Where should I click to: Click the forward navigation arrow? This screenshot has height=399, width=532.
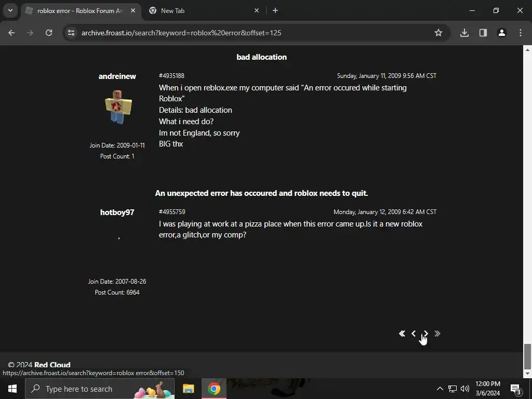(30, 33)
